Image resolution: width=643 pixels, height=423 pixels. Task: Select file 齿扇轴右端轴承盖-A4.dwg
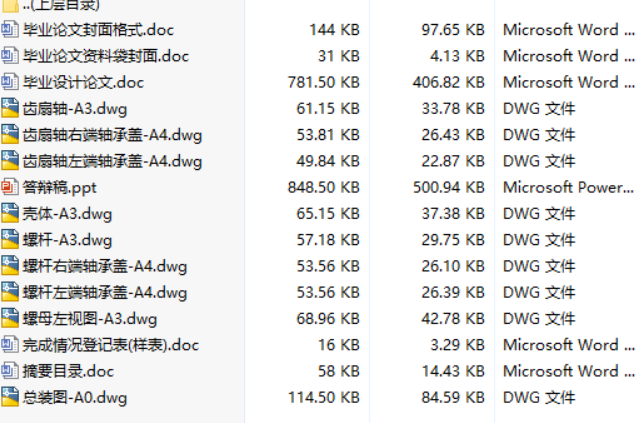click(111, 135)
